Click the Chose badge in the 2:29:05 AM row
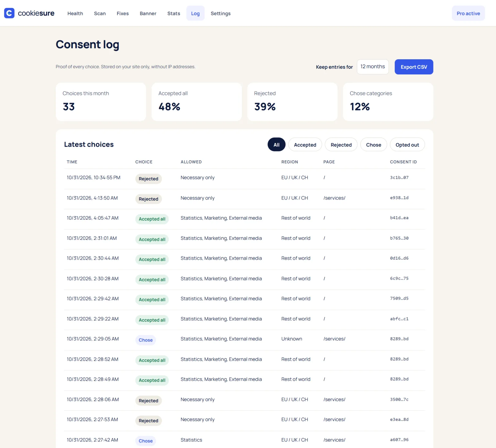 pos(146,340)
